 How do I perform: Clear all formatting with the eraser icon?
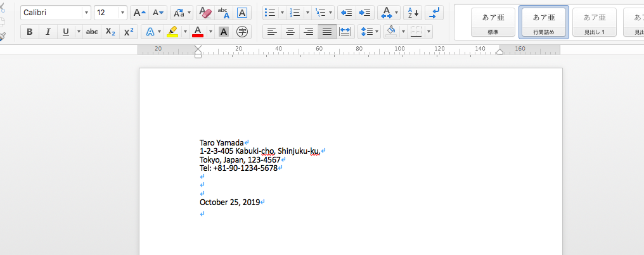[204, 13]
